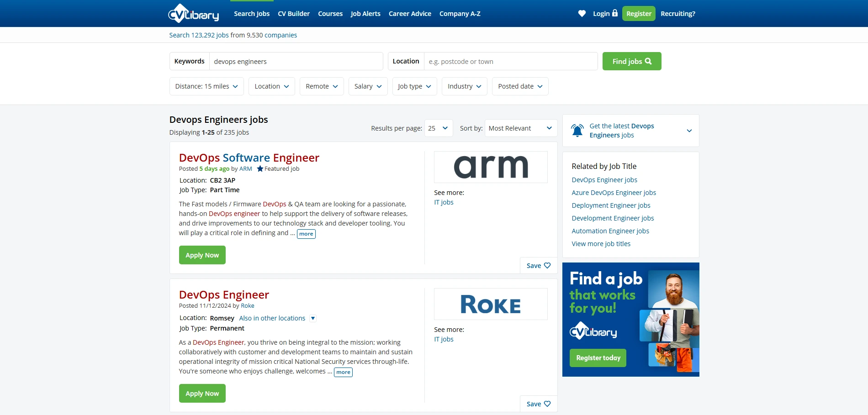Open the Job Alerts menu item
The height and width of the screenshot is (415, 868).
click(365, 14)
